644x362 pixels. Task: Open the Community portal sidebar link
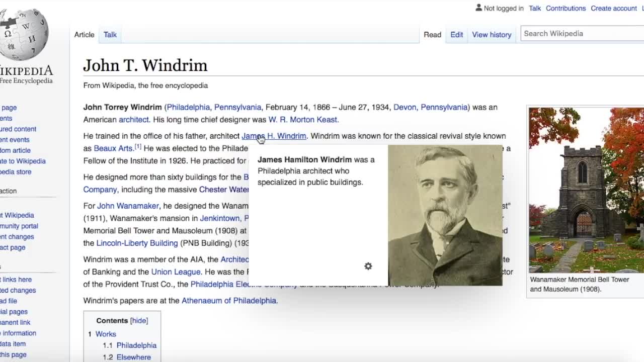(19, 226)
